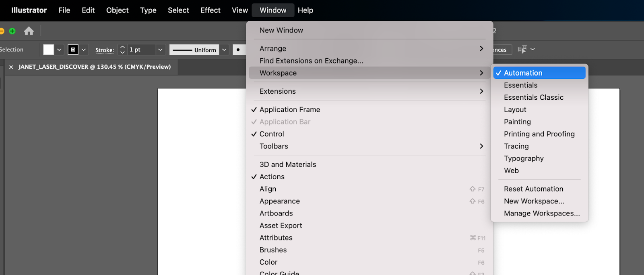
Task: Expand the Extensions submenu
Action: point(369,91)
